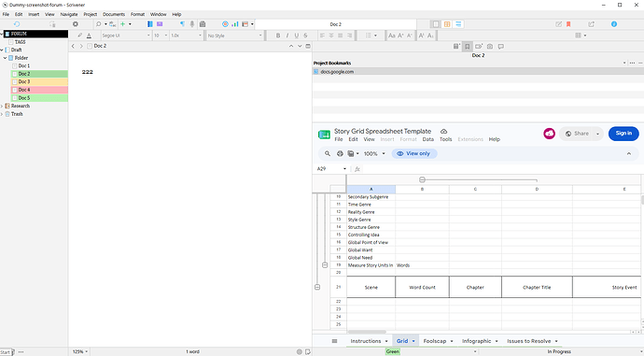Select Doc 4 in the binder
Image resolution: width=644 pixels, height=356 pixels.
(x=39, y=90)
